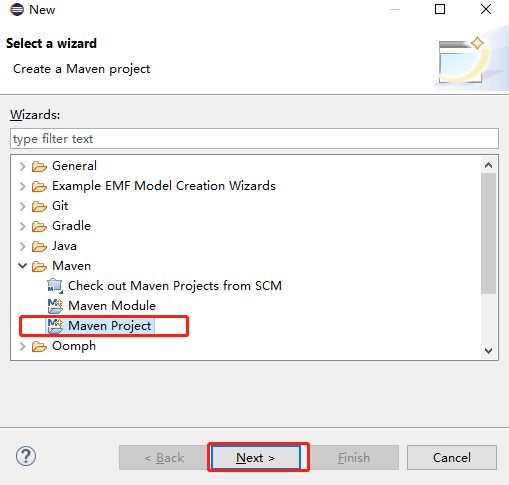The width and height of the screenshot is (509, 485).
Task: Select the Maven tree label
Action: point(71,266)
